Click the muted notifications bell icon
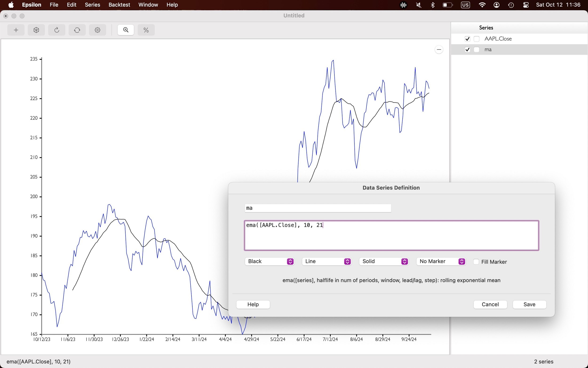The width and height of the screenshot is (588, 368). click(418, 5)
